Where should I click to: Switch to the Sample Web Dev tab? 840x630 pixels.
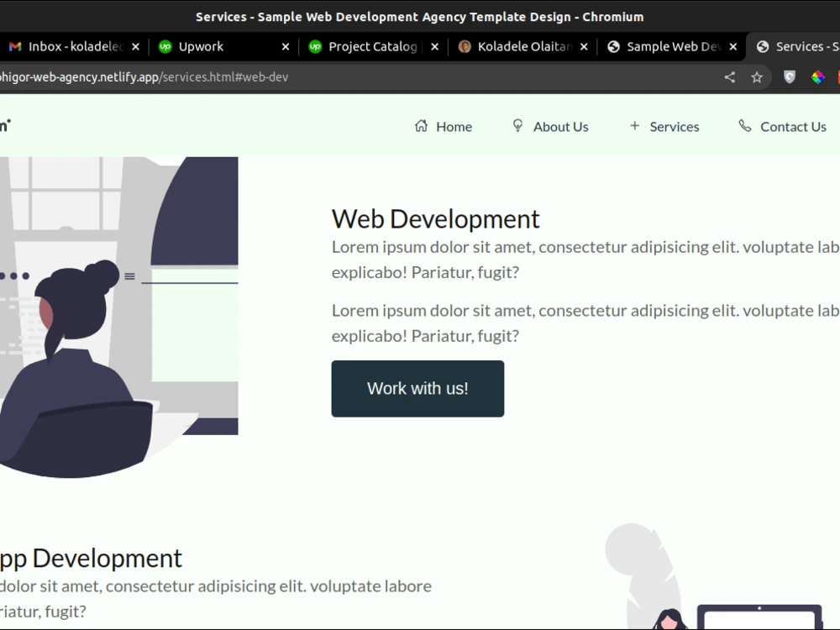(671, 46)
